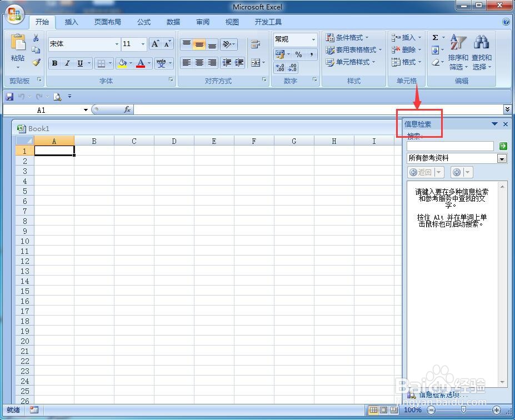
Task: Toggle underline formatting
Action: click(80, 63)
